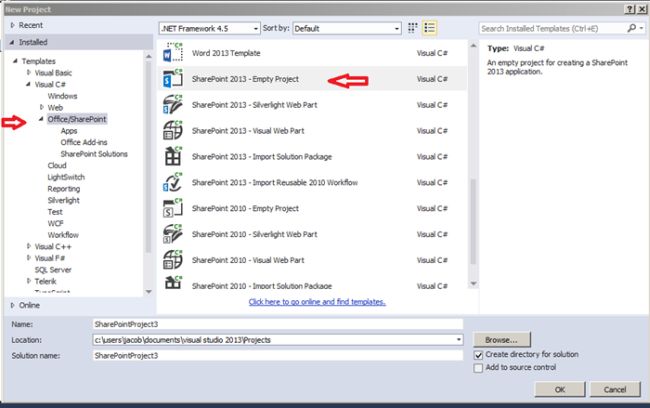Screen dimensions: 650x408
Task: Click the Word 2013 Template icon
Action: coord(173,53)
